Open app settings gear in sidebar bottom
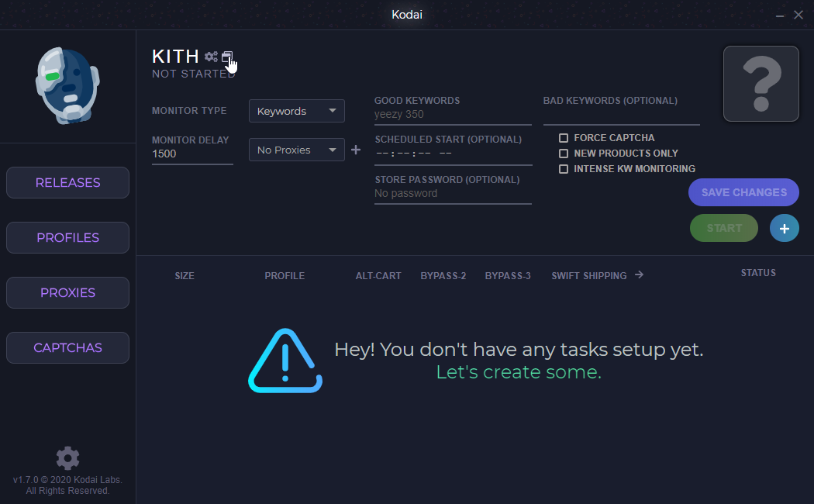This screenshot has width=814, height=504. coord(67,457)
